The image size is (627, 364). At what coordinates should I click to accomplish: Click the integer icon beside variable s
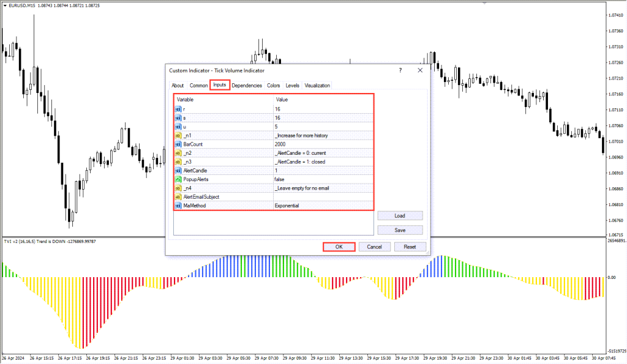(x=178, y=118)
